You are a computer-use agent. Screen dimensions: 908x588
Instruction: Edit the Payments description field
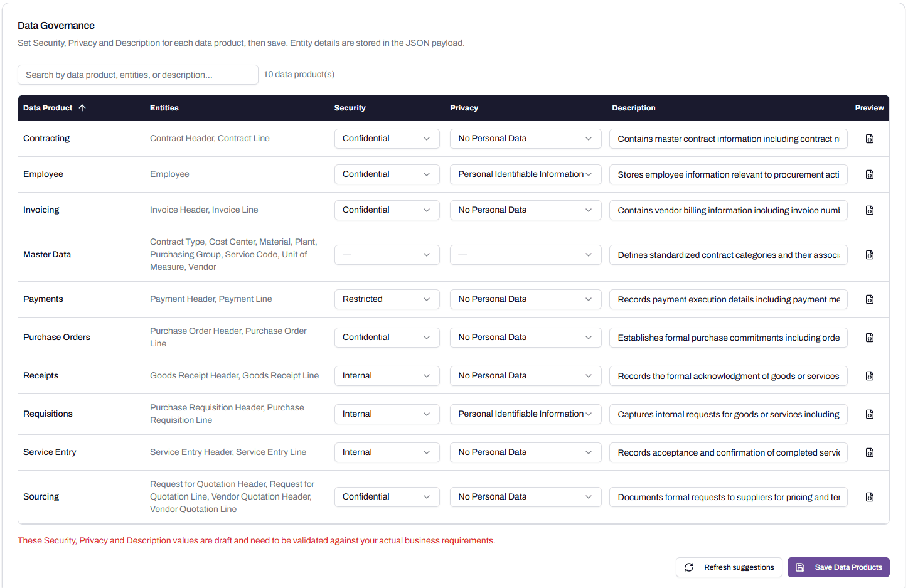point(728,299)
